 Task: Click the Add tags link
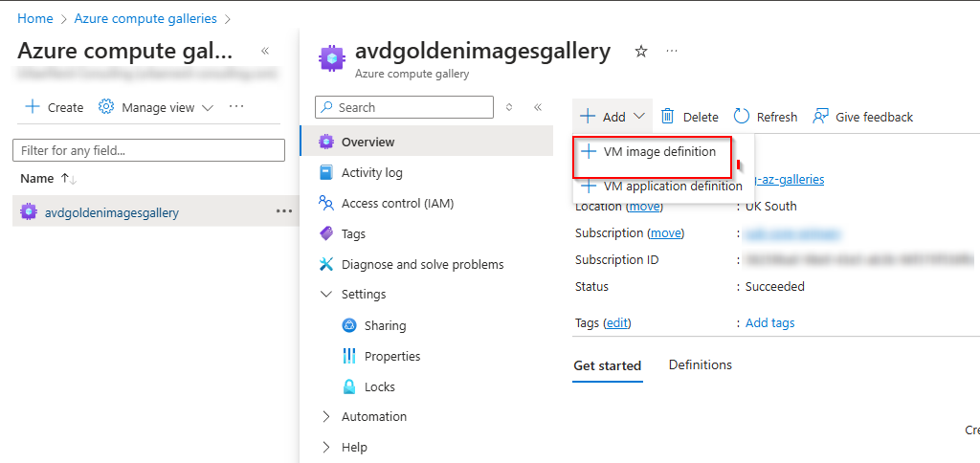(x=769, y=323)
